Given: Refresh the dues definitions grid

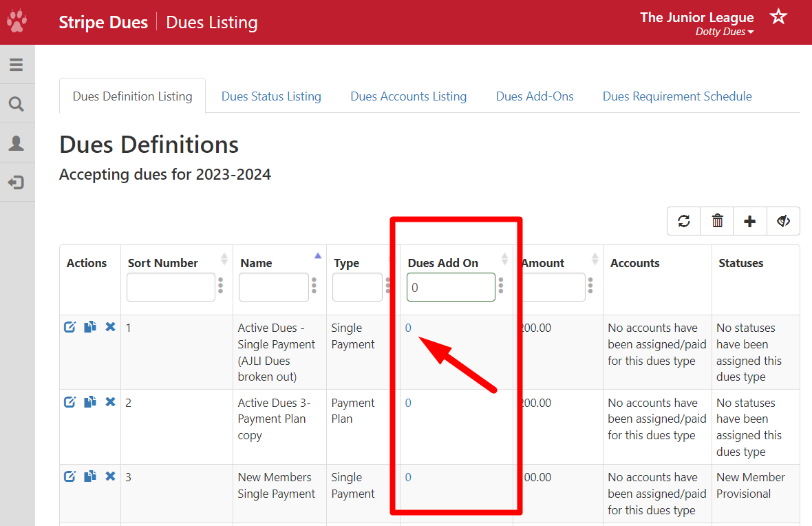Looking at the screenshot, I should click(683, 221).
